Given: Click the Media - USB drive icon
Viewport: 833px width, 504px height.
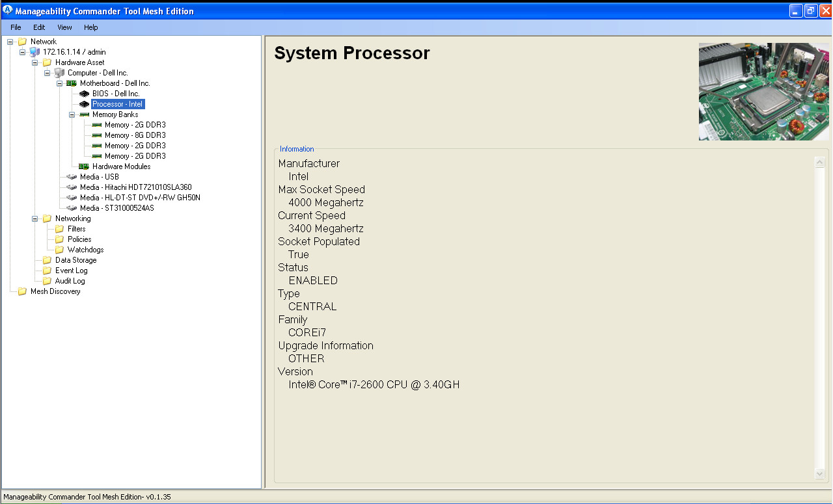Looking at the screenshot, I should [72, 177].
